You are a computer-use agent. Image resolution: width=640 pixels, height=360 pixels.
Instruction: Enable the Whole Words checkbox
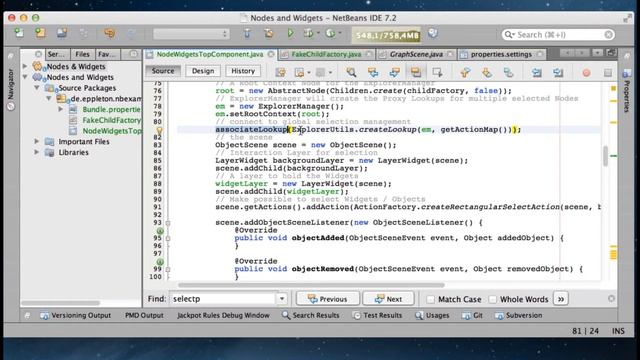(493, 299)
